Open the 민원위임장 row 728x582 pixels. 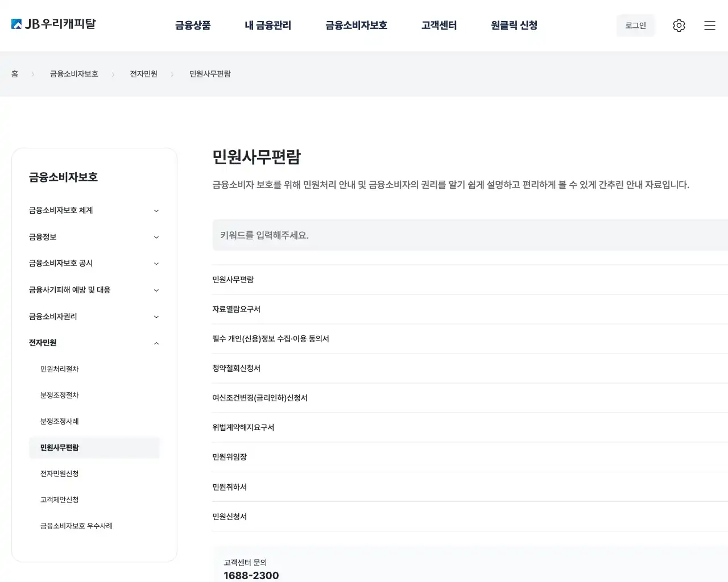click(470, 457)
